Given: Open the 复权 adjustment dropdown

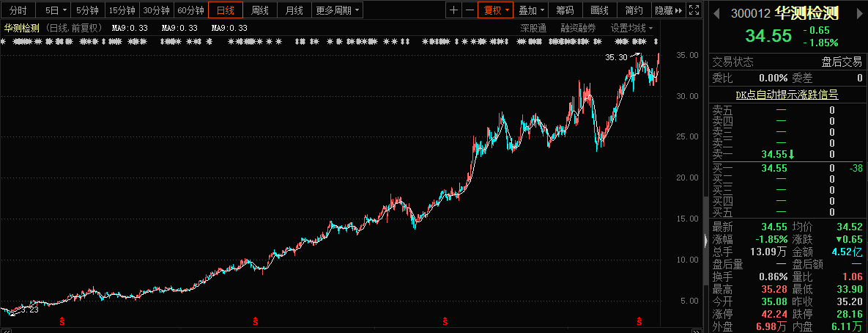Looking at the screenshot, I should click(494, 10).
